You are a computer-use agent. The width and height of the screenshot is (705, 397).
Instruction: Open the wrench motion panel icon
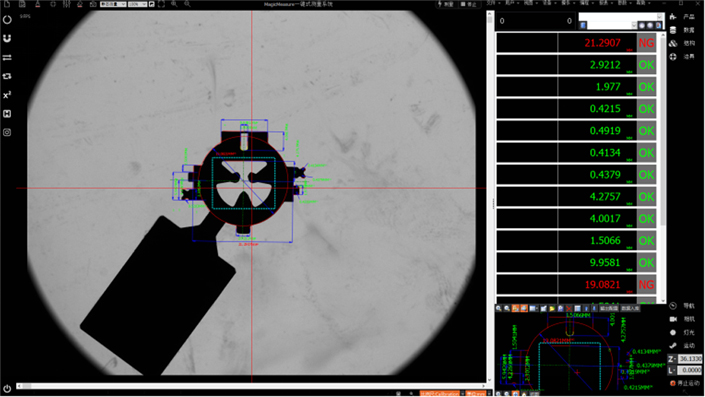click(673, 345)
